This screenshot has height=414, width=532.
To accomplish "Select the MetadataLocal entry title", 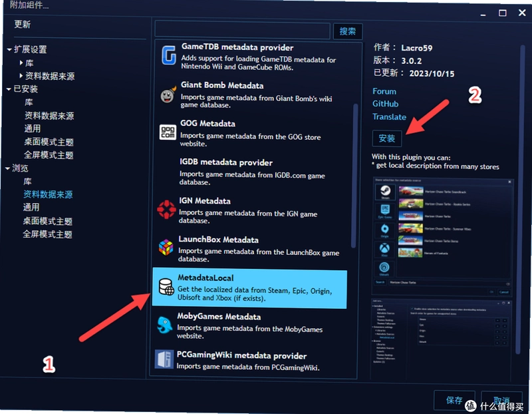I will tap(205, 278).
